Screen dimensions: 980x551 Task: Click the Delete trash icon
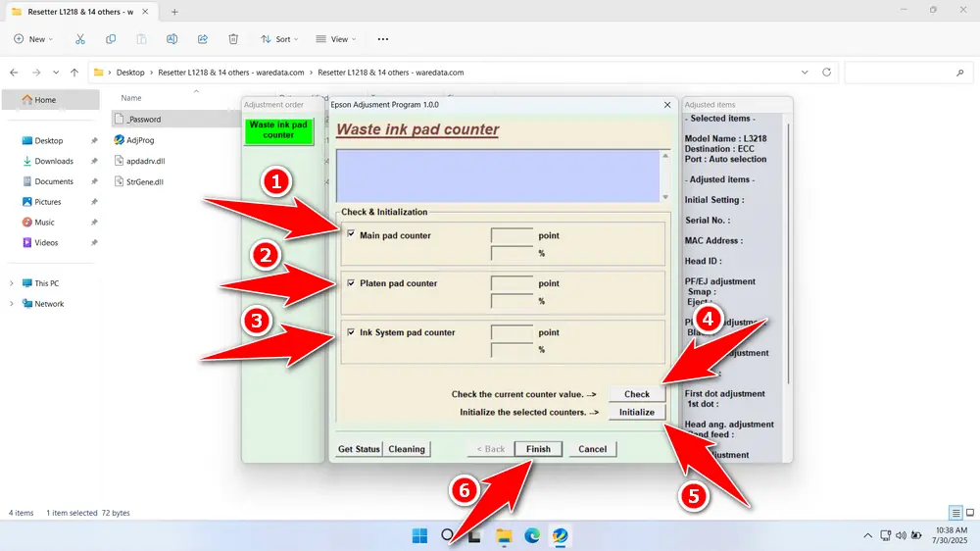(x=233, y=39)
